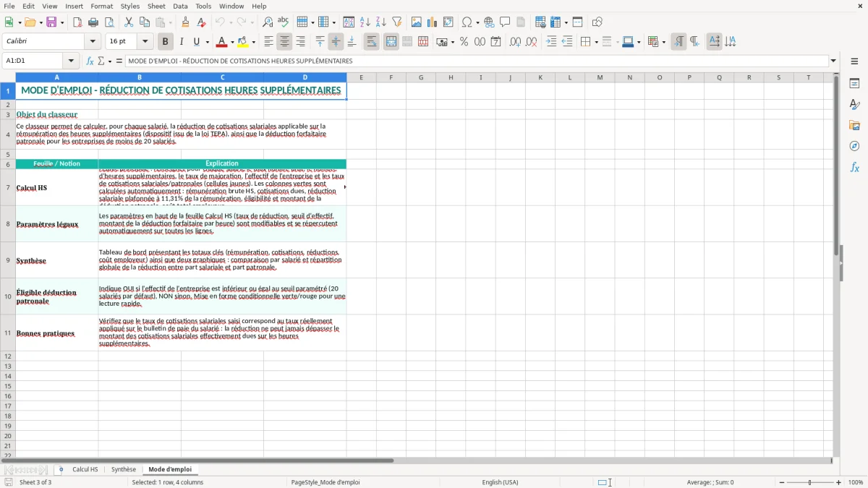
Task: Toggle Center Vertically alignment
Action: [x=336, y=42]
